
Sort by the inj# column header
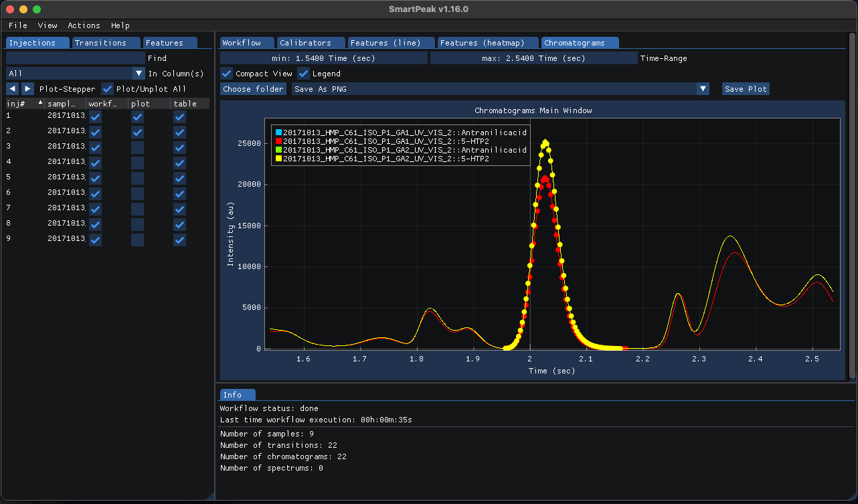(24, 104)
